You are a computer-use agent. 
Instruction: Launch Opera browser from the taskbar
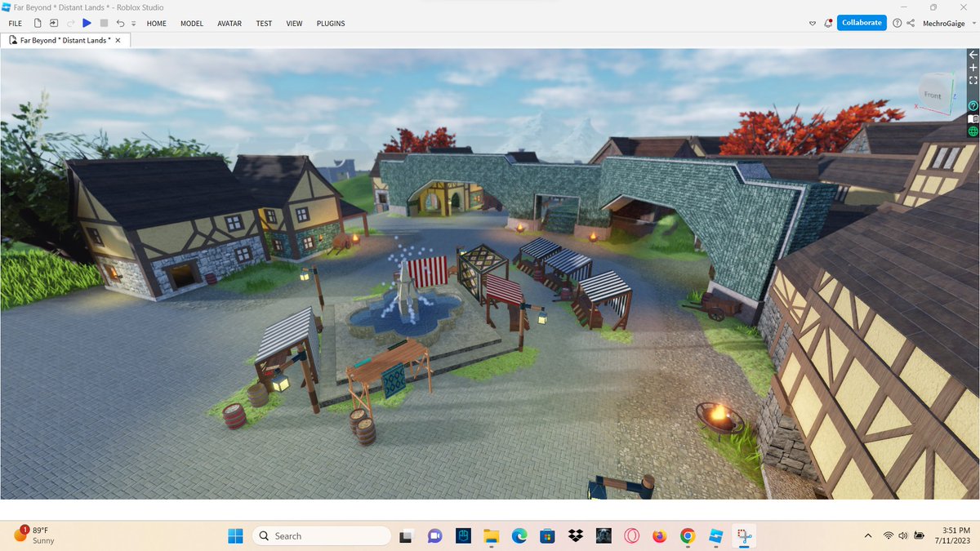point(632,536)
